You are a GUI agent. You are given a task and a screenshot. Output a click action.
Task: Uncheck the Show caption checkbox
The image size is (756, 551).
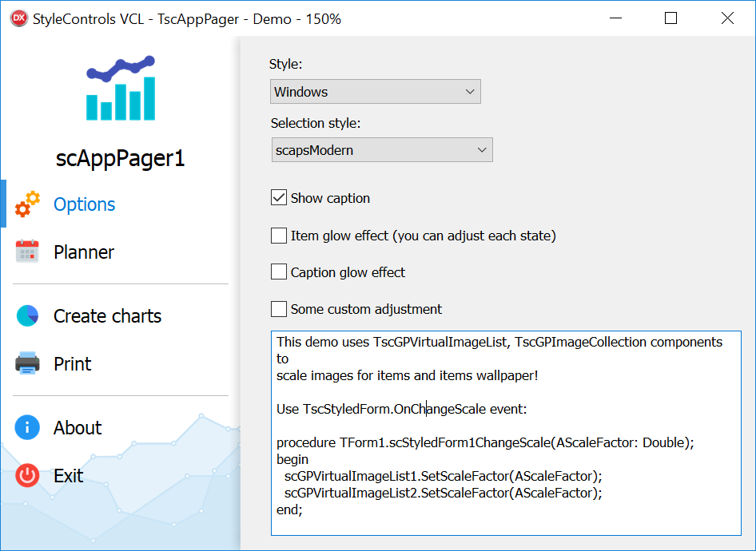click(x=279, y=197)
